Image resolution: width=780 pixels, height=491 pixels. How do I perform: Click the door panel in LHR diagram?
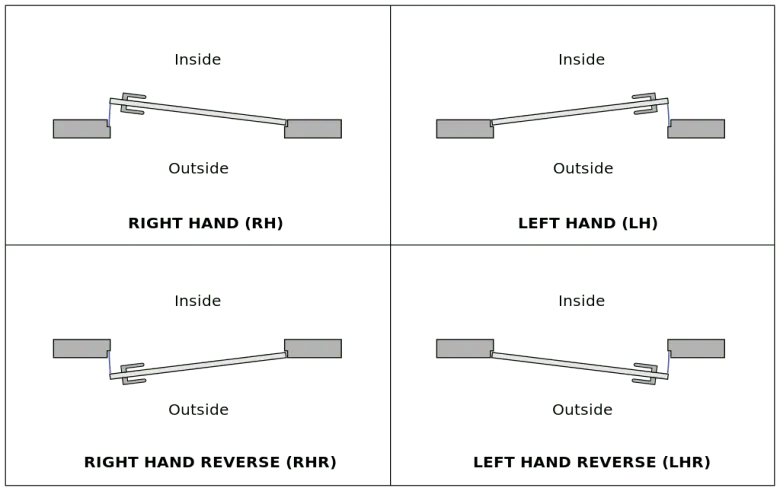tap(580, 366)
